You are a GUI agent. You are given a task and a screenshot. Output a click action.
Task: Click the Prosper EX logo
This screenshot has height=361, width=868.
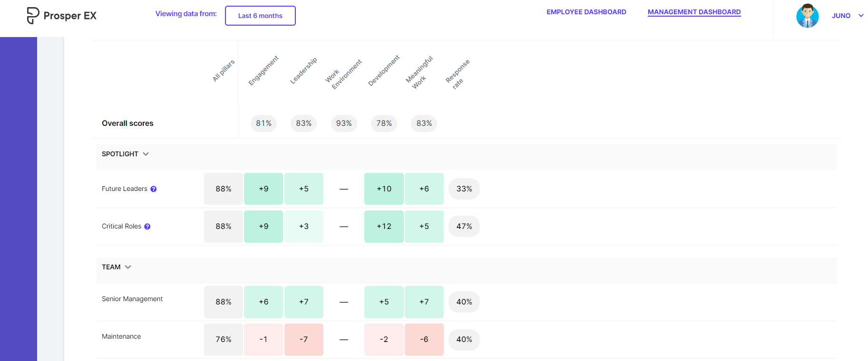point(62,16)
